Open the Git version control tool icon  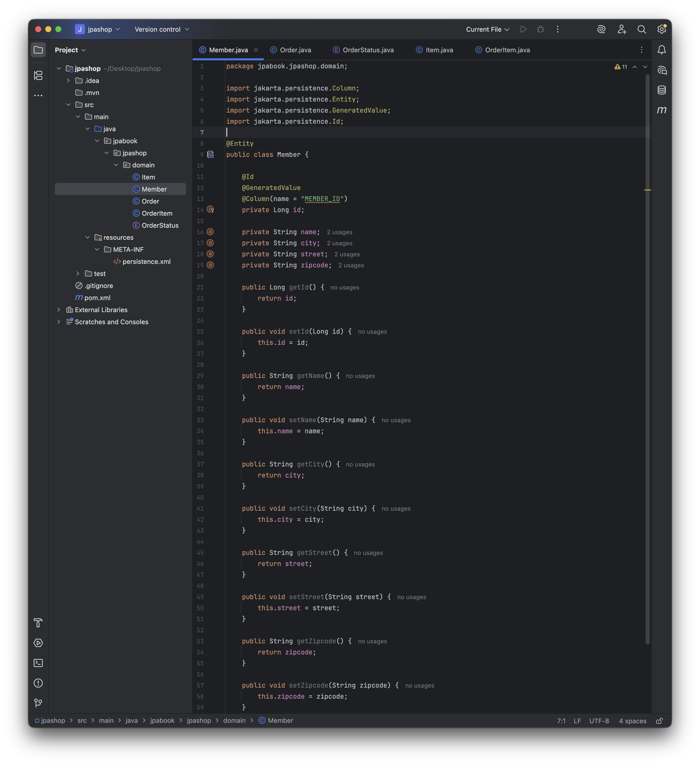pos(38,703)
